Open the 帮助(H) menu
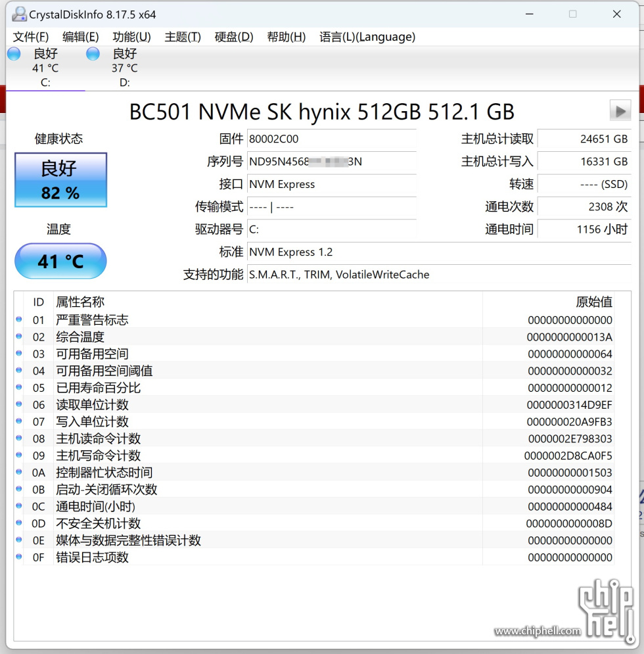The image size is (644, 654). coord(286,37)
